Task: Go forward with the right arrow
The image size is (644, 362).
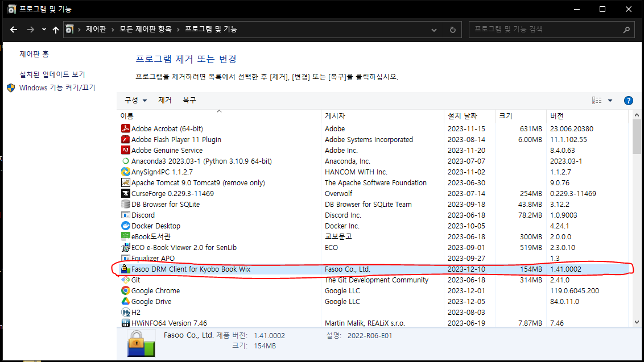Action: [x=30, y=30]
